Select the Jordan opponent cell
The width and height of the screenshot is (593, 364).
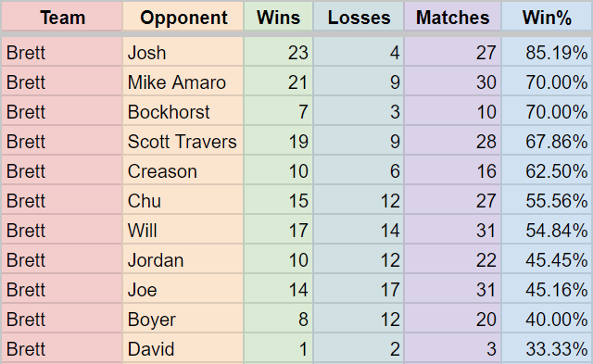tap(183, 259)
